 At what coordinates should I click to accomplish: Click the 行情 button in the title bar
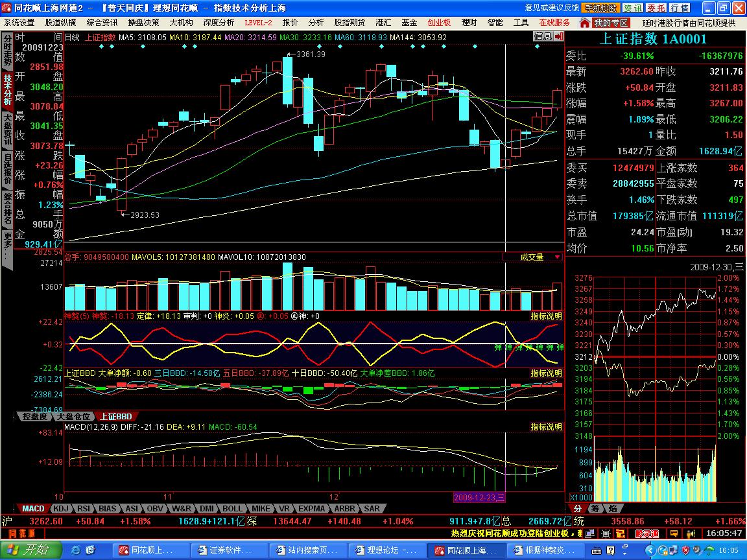(x=680, y=8)
